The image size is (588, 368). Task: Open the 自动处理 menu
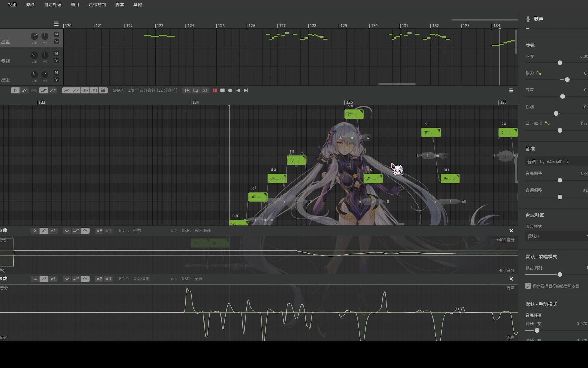[x=53, y=5]
